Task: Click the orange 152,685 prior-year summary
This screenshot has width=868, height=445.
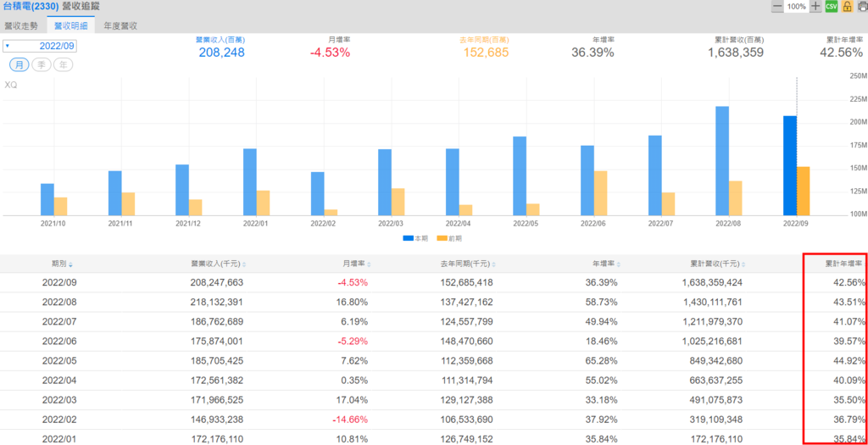Action: [486, 53]
